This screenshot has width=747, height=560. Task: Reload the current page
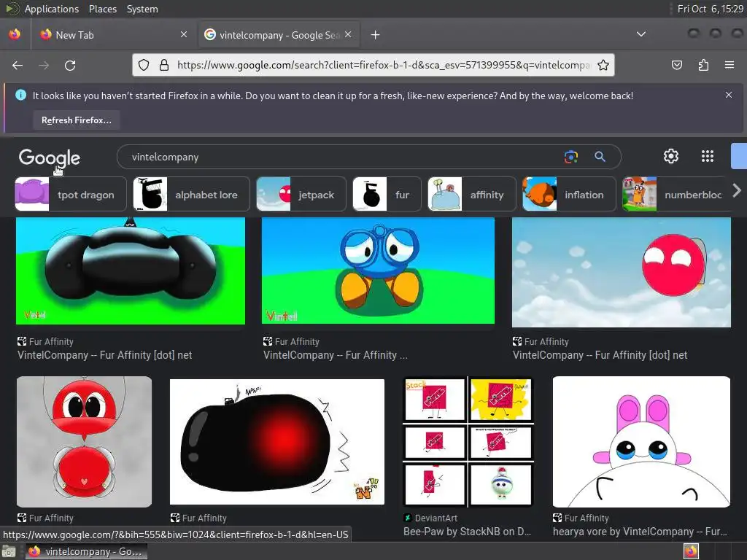click(70, 65)
